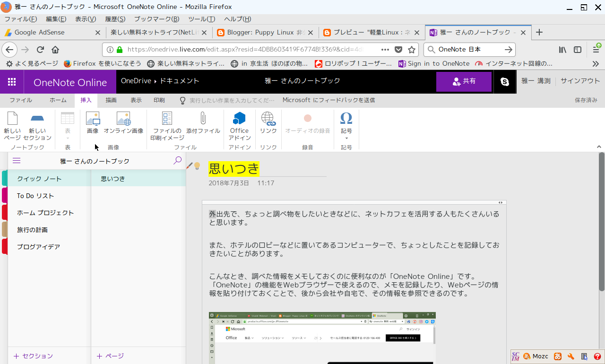Open the 思いつき page in list
This screenshot has width=605, height=364.
(x=138, y=179)
